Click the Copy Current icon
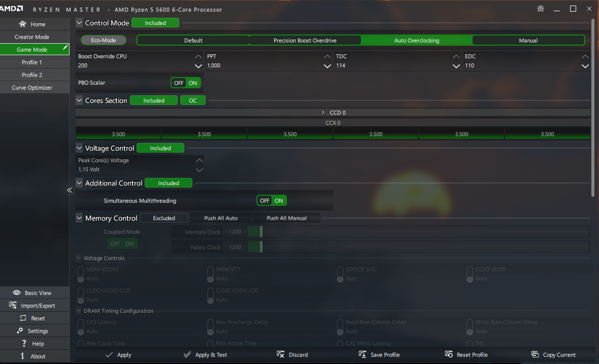The width and height of the screenshot is (599, 364). (x=535, y=354)
